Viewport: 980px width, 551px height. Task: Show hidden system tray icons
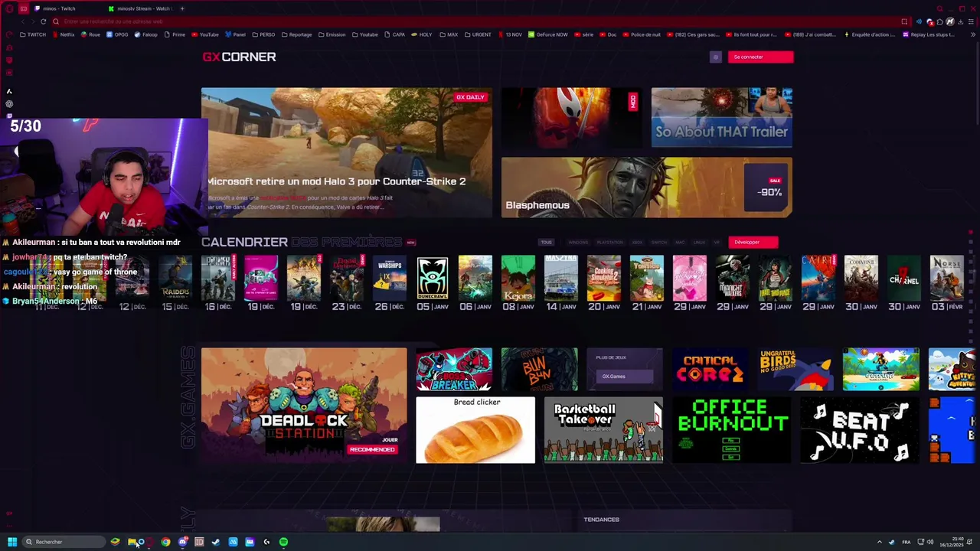click(879, 542)
